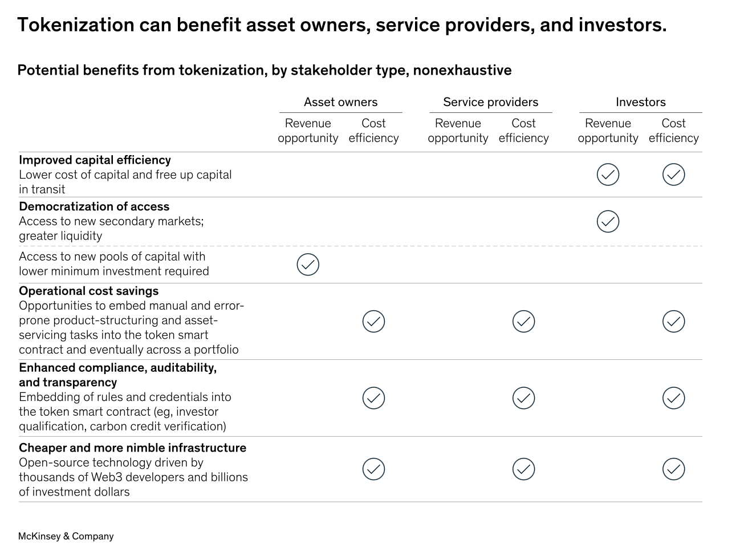Click Investors cost checkmark for capital efficiency
This screenshot has height=560, width=740.
click(x=673, y=175)
